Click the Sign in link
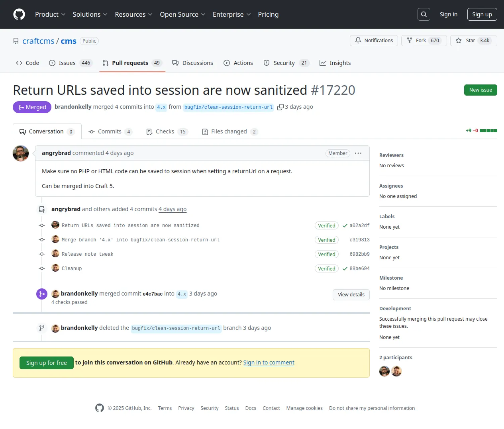The image size is (504, 429). (449, 14)
